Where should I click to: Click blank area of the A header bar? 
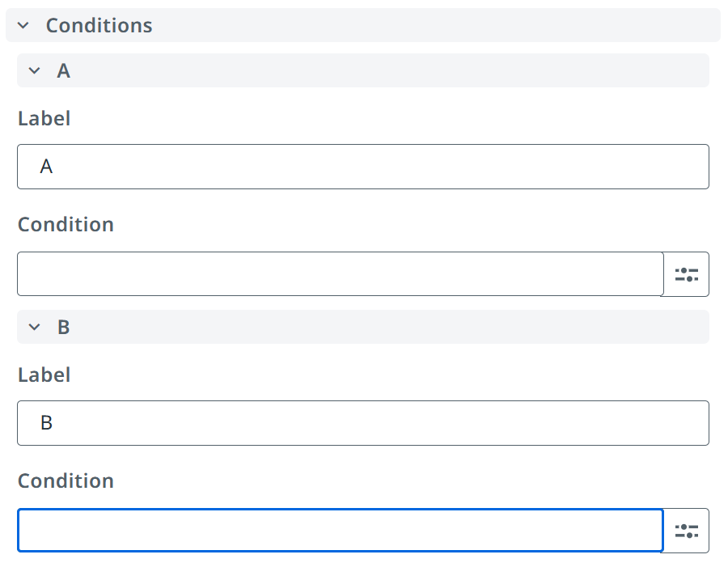(x=390, y=70)
